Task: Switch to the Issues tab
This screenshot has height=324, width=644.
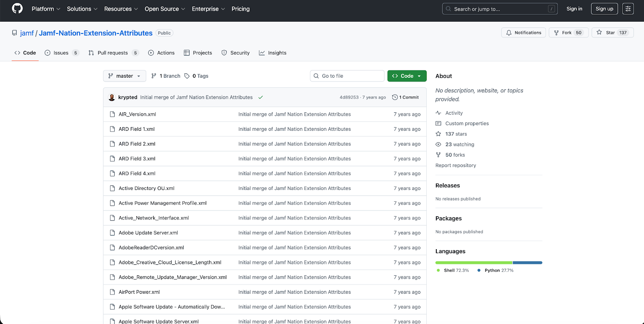Action: 61,53
